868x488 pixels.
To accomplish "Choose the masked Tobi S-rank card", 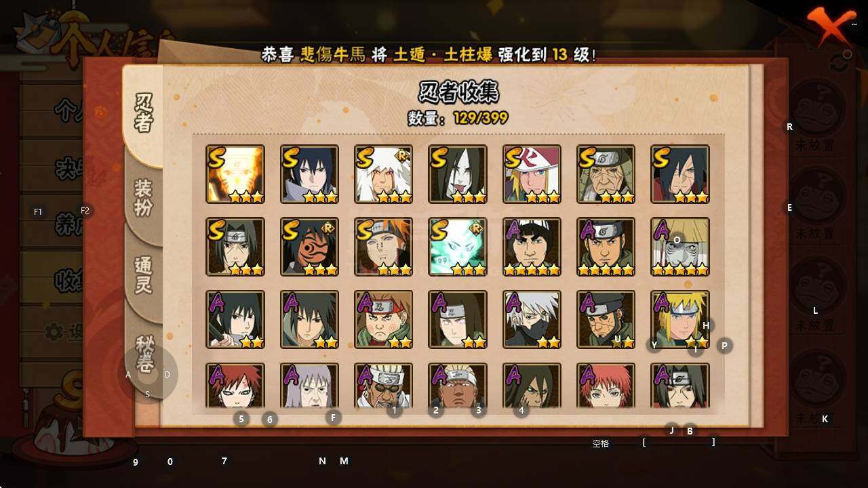I will pos(309,247).
